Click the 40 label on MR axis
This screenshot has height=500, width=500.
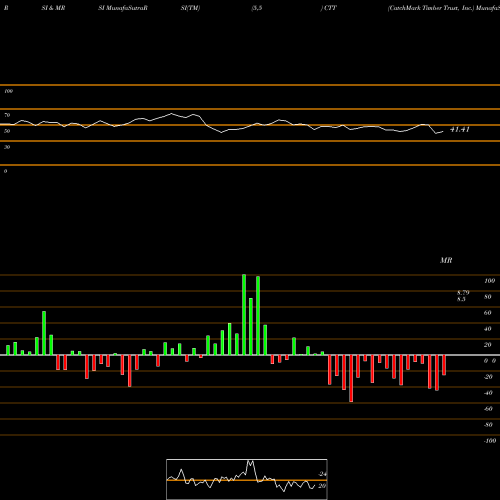click(488, 329)
